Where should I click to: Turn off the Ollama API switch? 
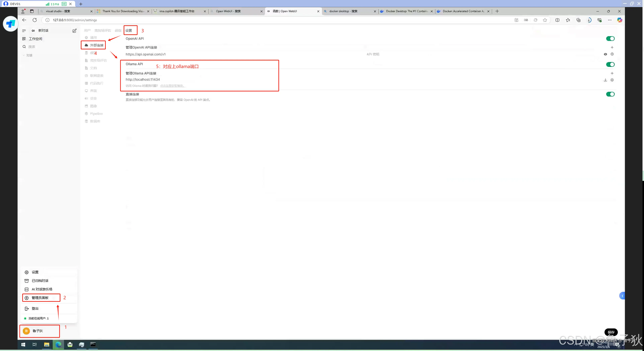610,64
